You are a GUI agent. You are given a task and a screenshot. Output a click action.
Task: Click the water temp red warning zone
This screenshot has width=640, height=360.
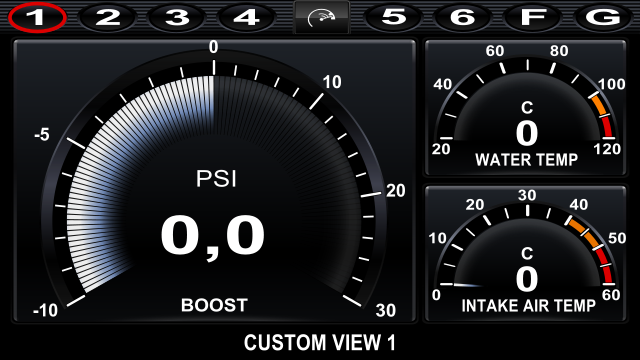coord(607,127)
